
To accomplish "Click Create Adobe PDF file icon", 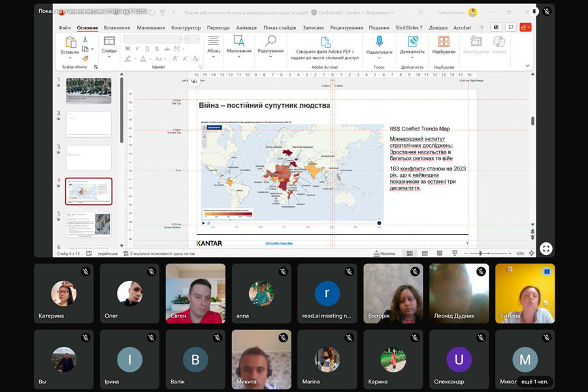I will pyautogui.click(x=325, y=42).
